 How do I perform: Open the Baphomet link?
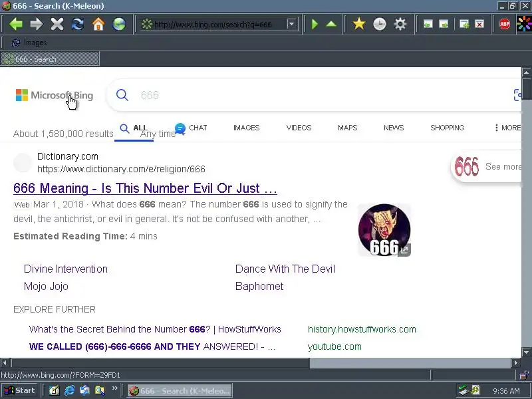coord(259,287)
